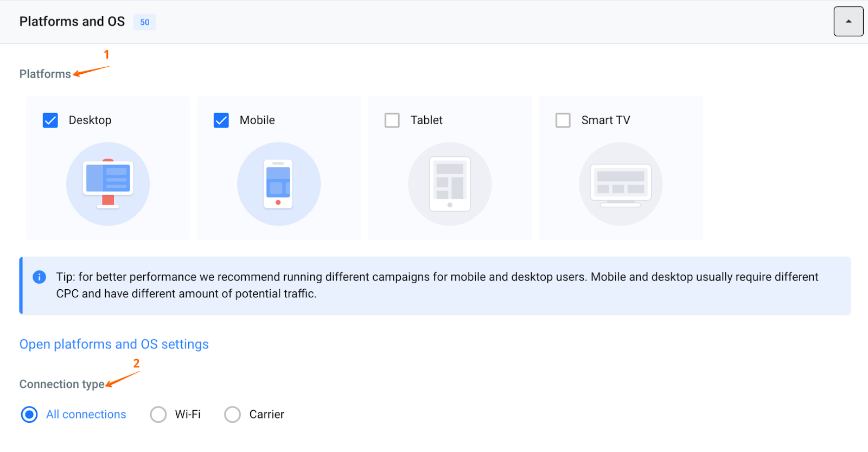Viewport: 868px width, 452px height.
Task: Tick the Smart TV checkbox
Action: (563, 120)
